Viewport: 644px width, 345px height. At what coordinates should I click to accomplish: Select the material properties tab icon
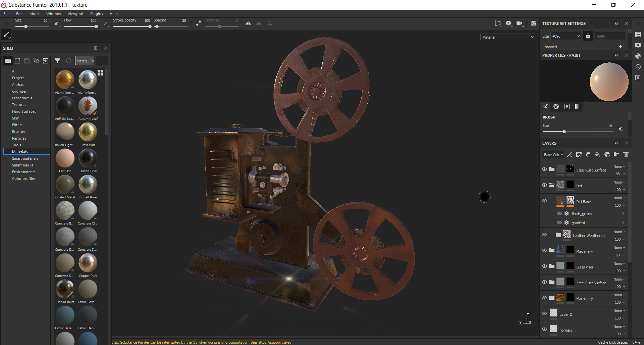point(578,106)
